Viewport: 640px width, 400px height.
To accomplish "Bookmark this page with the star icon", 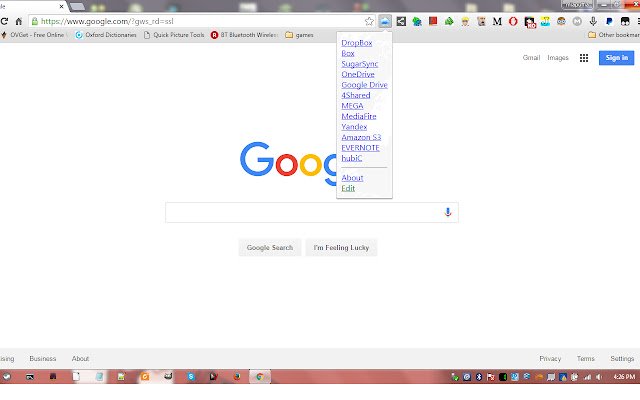I will click(369, 21).
